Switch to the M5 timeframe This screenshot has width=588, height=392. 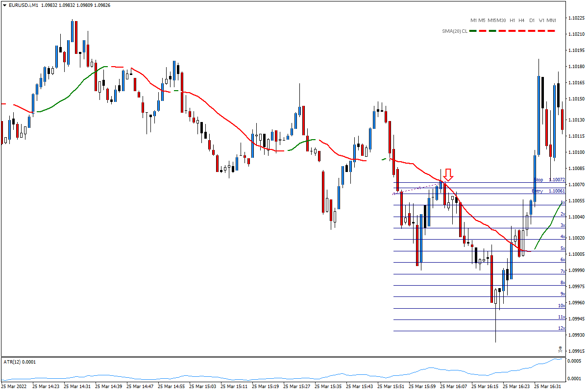pos(481,21)
